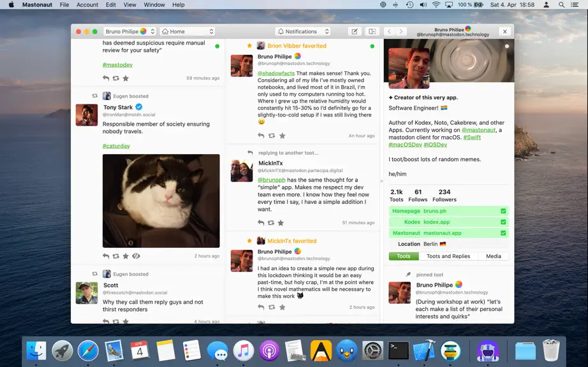
Task: Open Wi-Fi status in menu bar
Action: pyautogui.click(x=436, y=5)
